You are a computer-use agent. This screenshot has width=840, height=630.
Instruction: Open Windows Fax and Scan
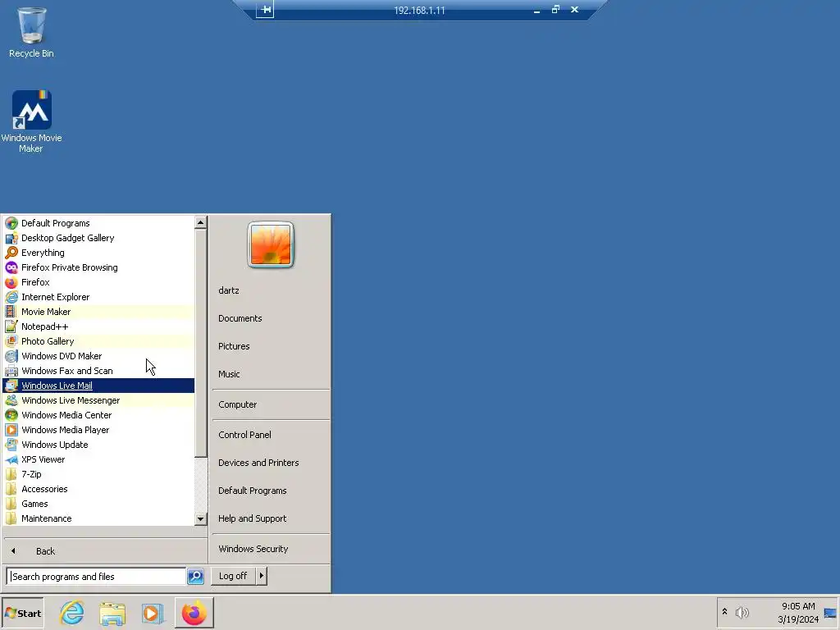pos(98,371)
